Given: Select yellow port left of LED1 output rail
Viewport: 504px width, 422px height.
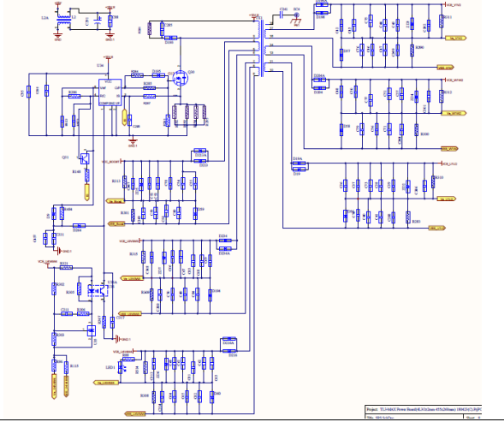Looking at the screenshot, I should [x=105, y=383].
